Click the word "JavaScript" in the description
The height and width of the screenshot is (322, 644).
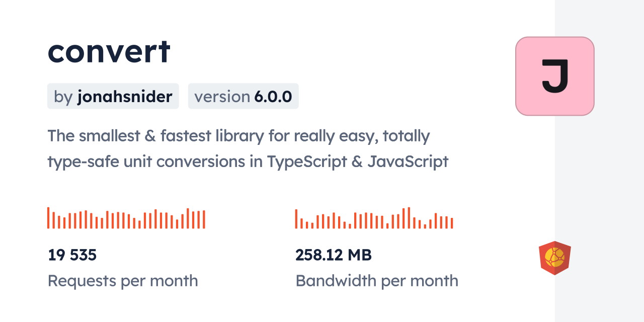[x=408, y=162]
